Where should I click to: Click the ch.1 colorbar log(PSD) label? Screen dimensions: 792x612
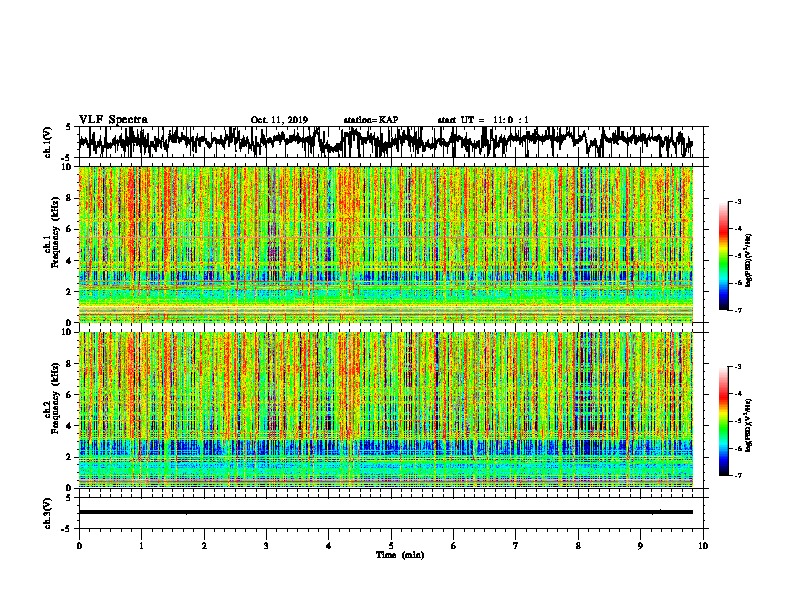click(x=748, y=260)
